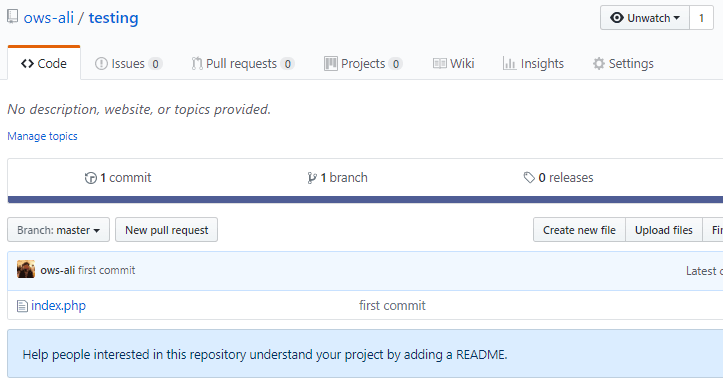Click the Pull requests count badge 0
This screenshot has height=384, width=723.
click(288, 64)
